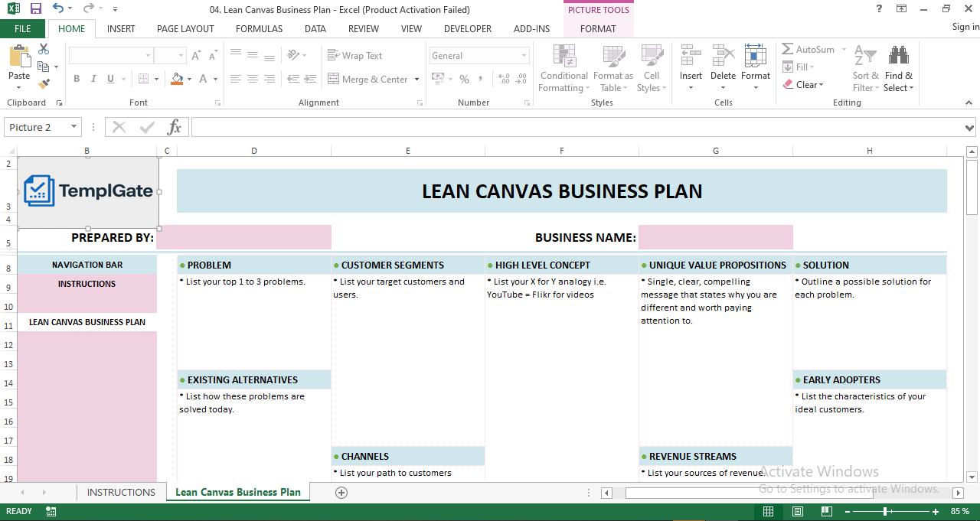Undo the last action
The image size is (980, 521).
(x=58, y=9)
